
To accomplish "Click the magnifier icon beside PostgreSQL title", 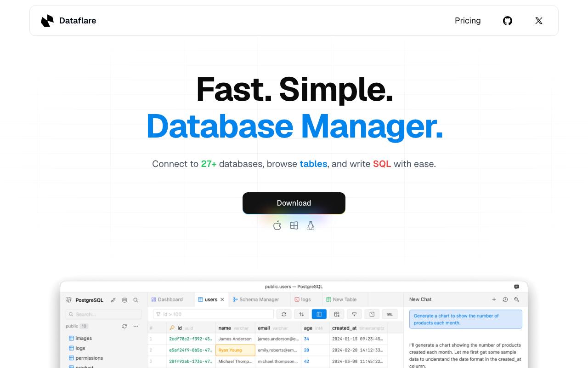I will point(136,300).
